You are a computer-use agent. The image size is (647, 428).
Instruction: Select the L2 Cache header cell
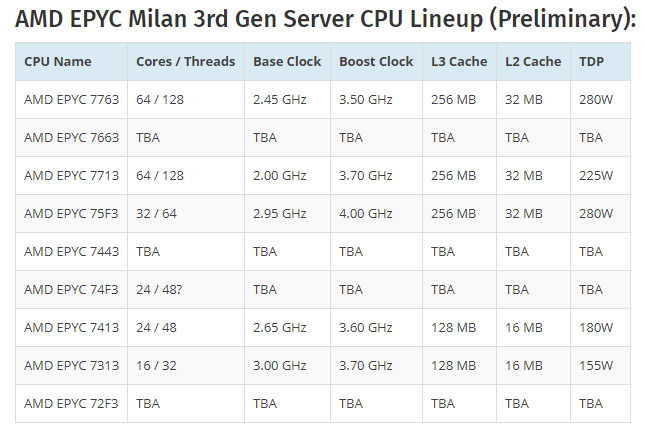pyautogui.click(x=533, y=61)
